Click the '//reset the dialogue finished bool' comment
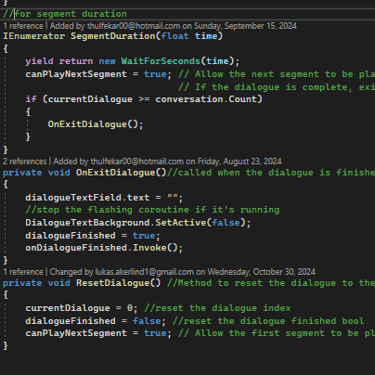375x375 pixels. [x=268, y=321]
